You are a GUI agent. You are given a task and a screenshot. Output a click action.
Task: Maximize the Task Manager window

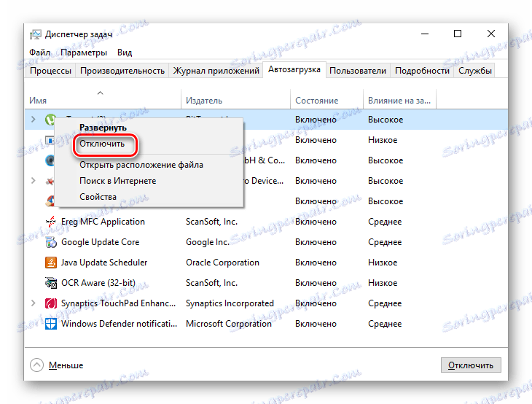tap(458, 34)
